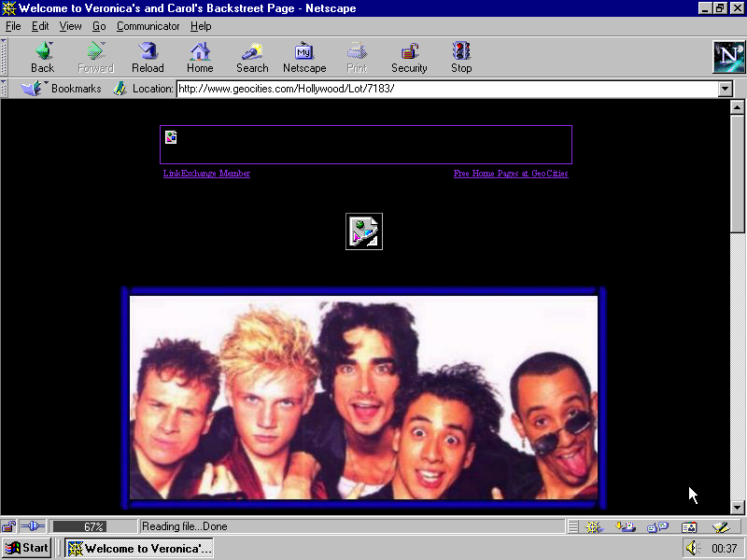The image size is (747, 560).
Task: Collapse the navigation toolbar using its grip handle
Action: [5, 57]
